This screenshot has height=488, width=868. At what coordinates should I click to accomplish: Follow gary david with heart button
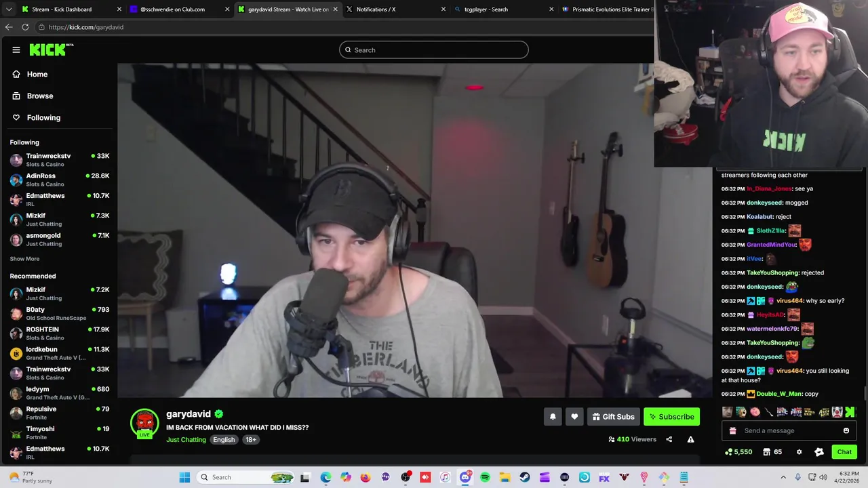coord(574,417)
